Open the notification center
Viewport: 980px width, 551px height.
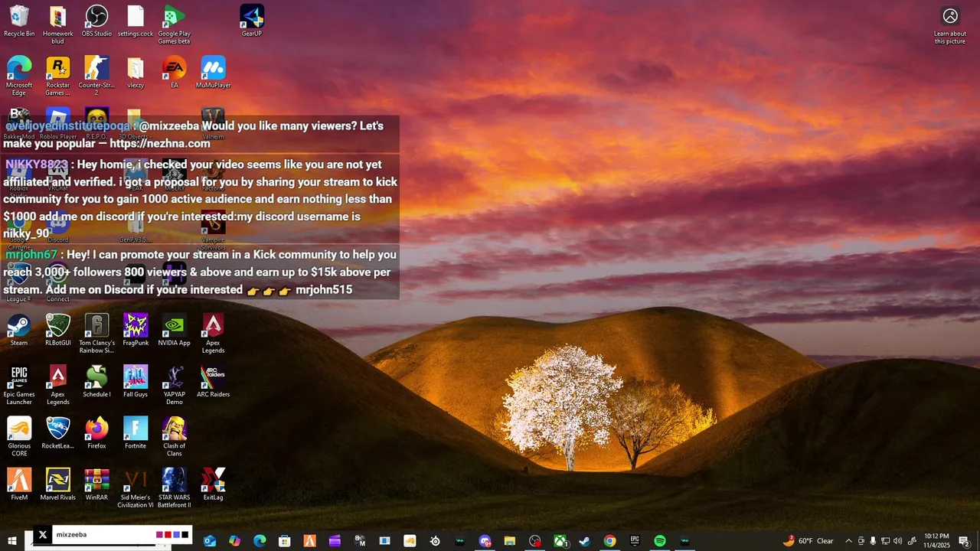pos(964,541)
